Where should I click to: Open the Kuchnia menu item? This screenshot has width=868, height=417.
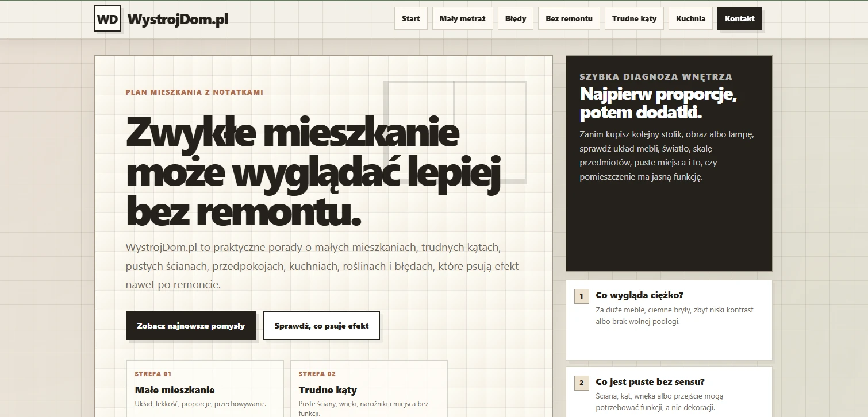point(690,18)
